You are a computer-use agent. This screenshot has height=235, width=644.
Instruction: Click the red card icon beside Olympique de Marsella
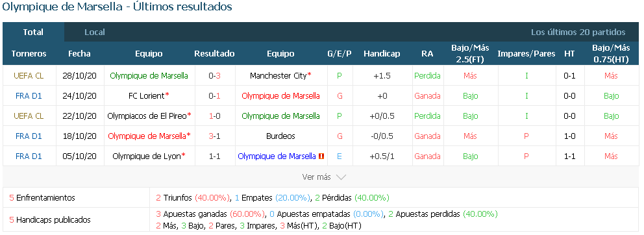(321, 156)
